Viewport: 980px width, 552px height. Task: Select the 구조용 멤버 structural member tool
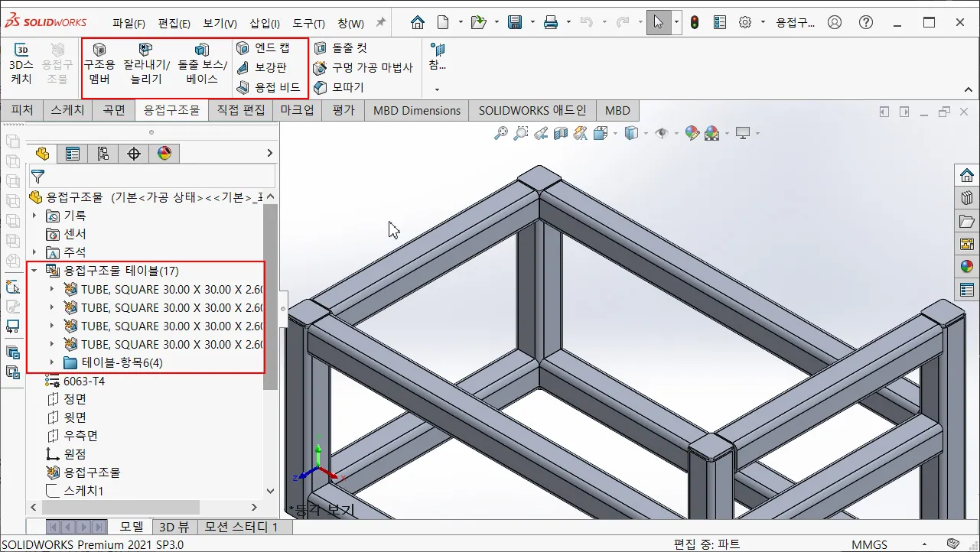(x=99, y=63)
